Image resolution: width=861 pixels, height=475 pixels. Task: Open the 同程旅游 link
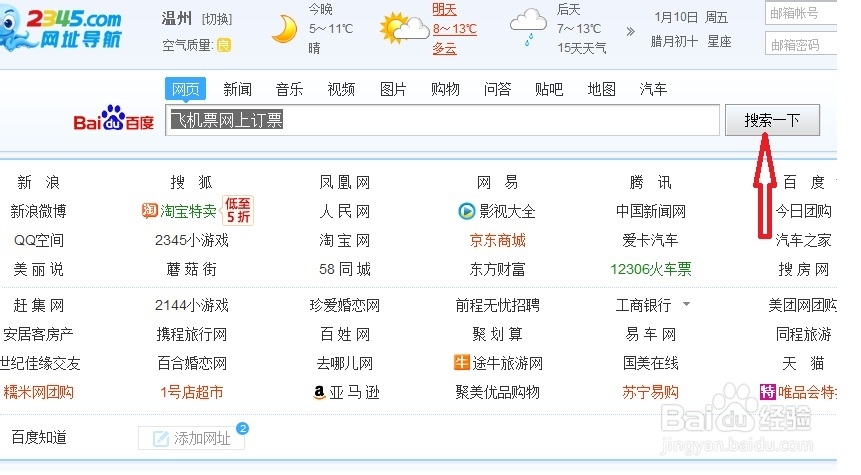click(803, 334)
